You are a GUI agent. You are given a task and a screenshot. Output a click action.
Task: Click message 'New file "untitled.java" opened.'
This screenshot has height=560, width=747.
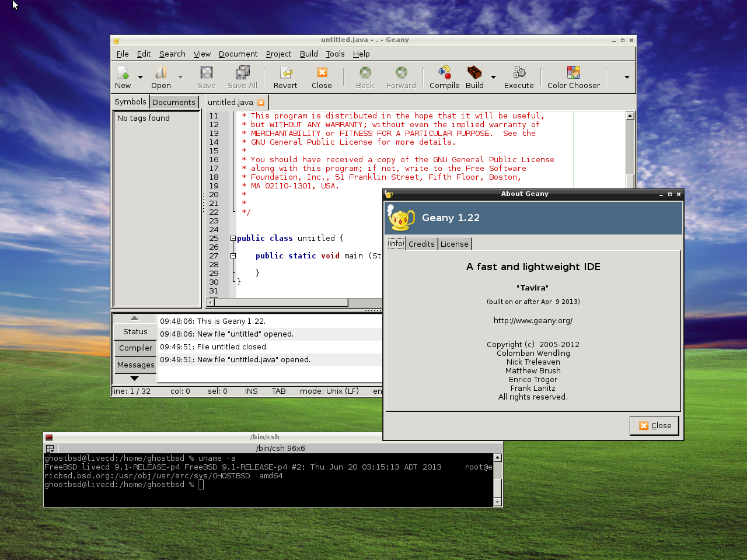[x=254, y=359]
